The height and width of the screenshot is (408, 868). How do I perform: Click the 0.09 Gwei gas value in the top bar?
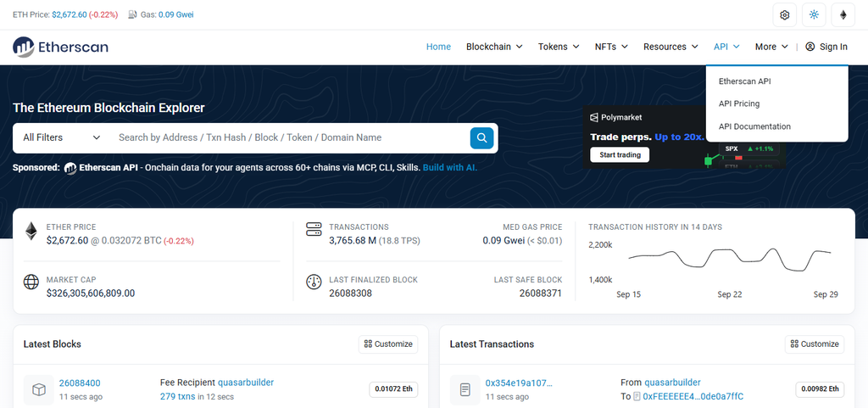click(x=176, y=14)
